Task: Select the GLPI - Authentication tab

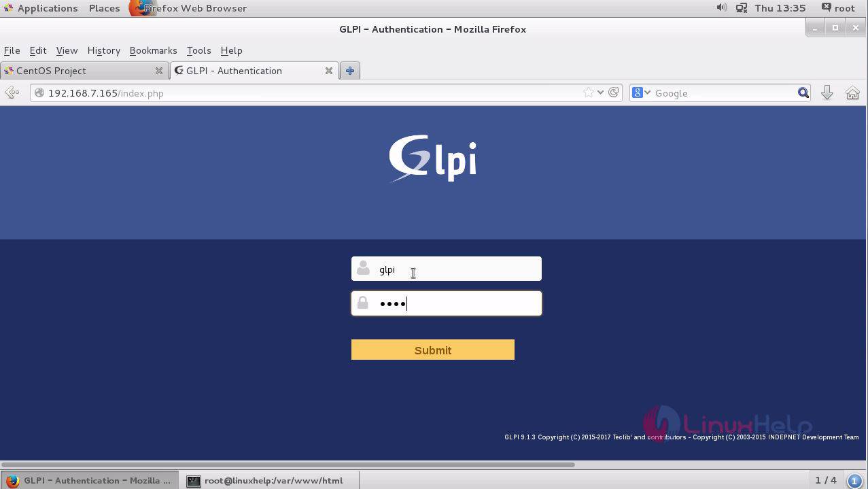Action: point(254,71)
